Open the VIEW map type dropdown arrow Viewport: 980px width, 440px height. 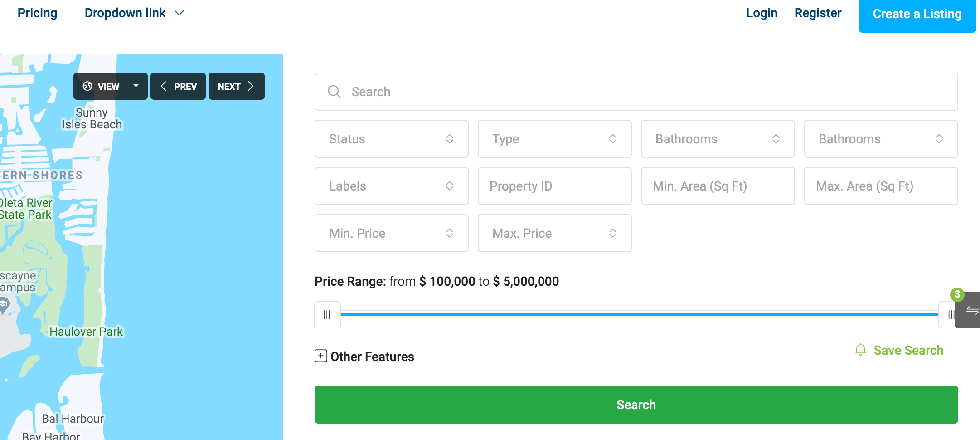point(136,86)
